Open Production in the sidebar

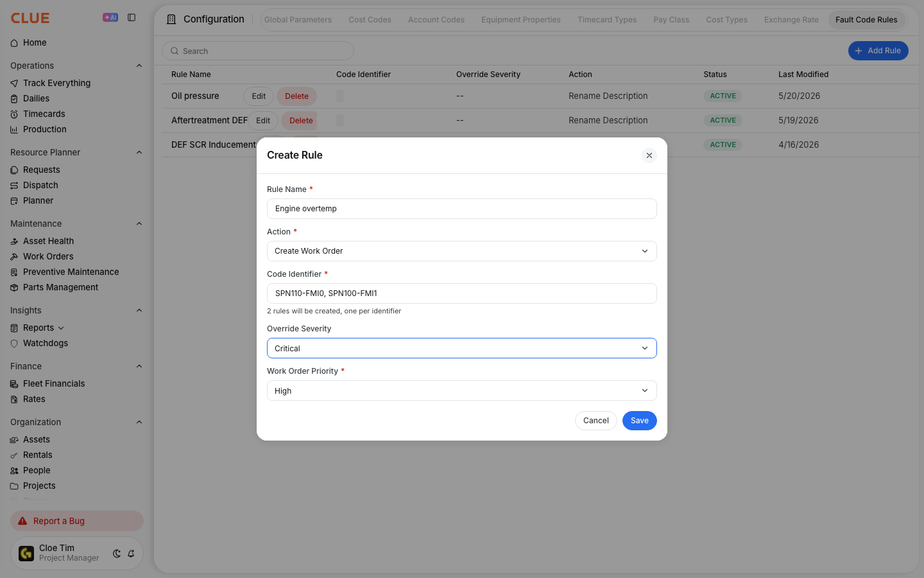(44, 129)
